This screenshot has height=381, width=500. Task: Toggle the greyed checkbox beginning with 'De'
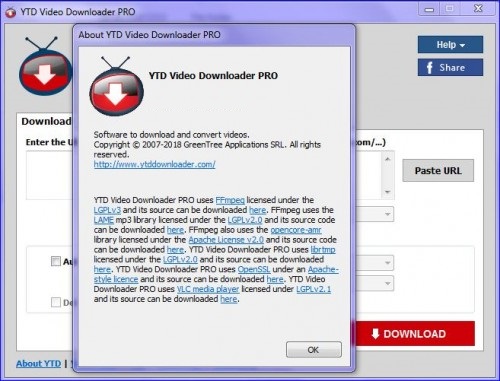click(x=56, y=302)
